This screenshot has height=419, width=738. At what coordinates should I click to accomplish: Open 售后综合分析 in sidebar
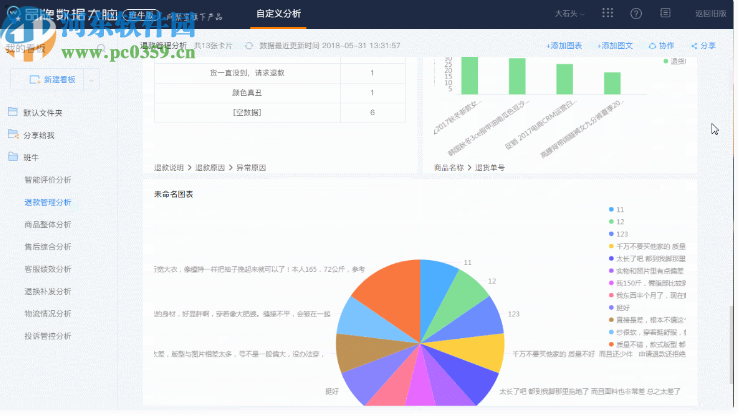coord(48,247)
